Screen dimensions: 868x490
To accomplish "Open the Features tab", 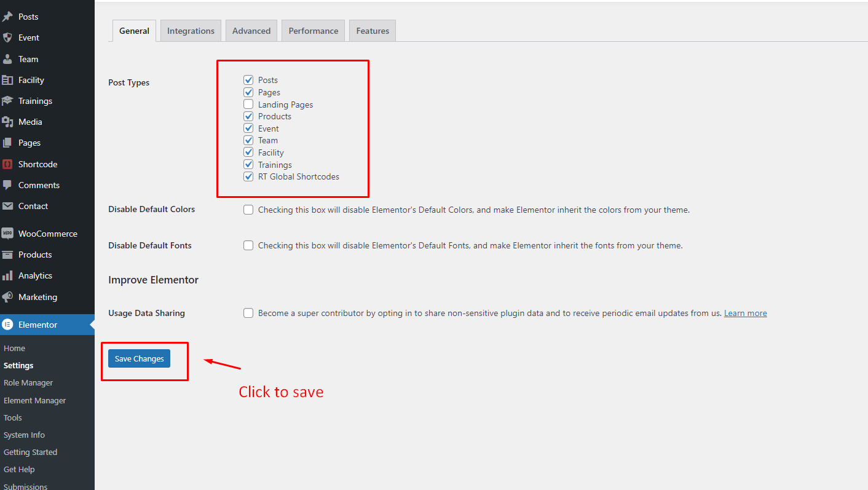I will click(x=373, y=31).
